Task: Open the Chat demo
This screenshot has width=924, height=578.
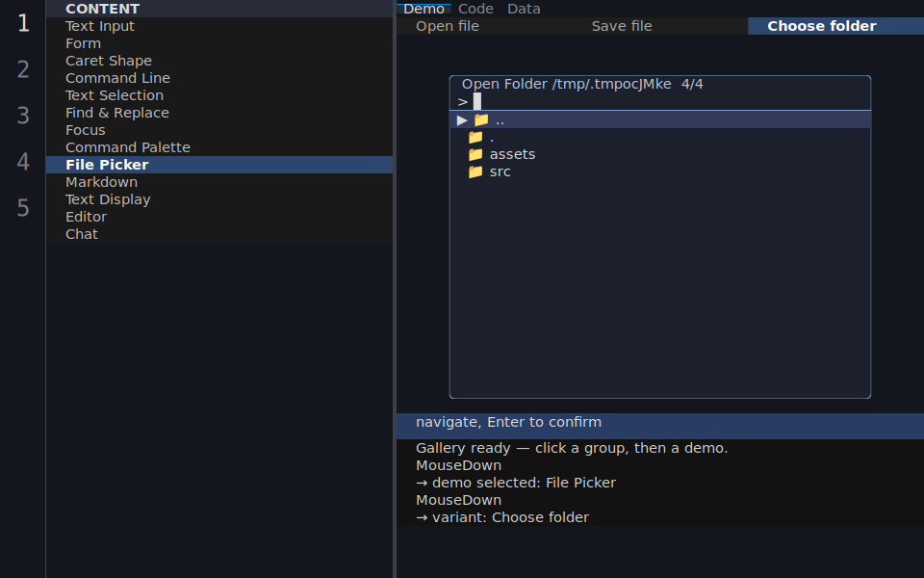Action: tap(219, 234)
